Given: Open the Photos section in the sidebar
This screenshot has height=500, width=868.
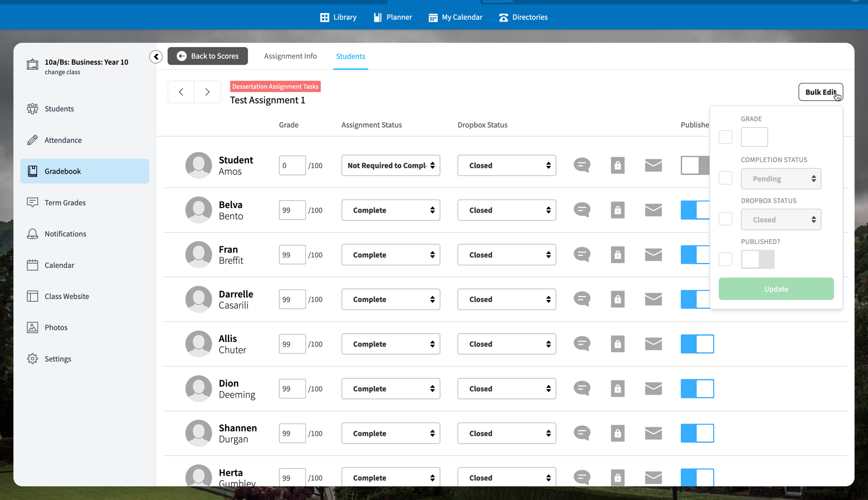Looking at the screenshot, I should (x=56, y=327).
